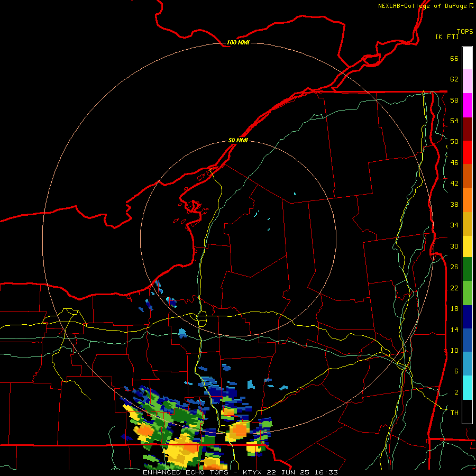Click the '6' legend value

(x=456, y=371)
